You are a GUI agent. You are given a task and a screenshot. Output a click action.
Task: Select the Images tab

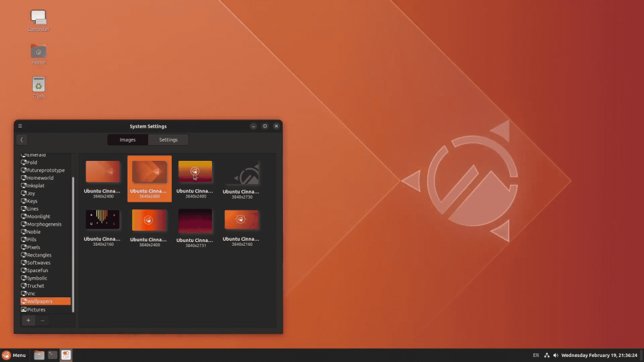pyautogui.click(x=128, y=140)
